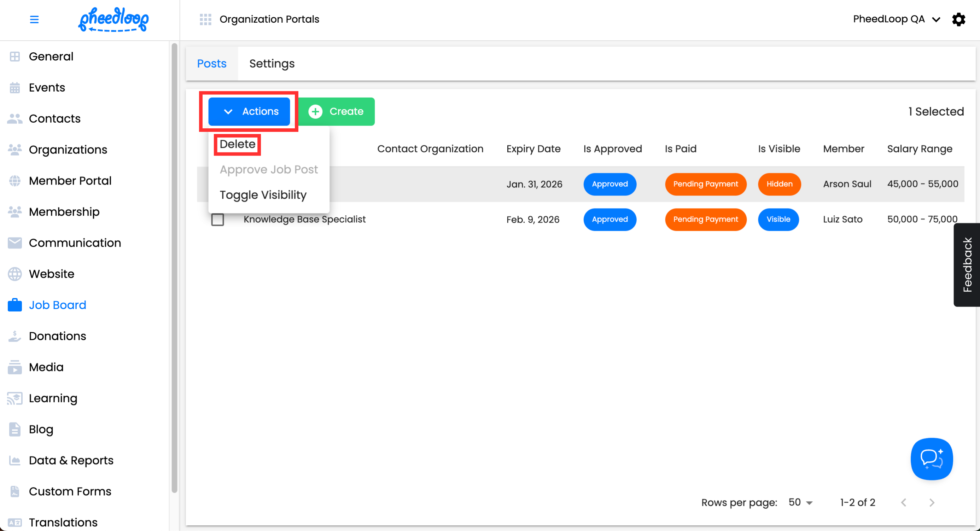Expand the Actions dropdown button
The image size is (980, 531).
coord(249,111)
